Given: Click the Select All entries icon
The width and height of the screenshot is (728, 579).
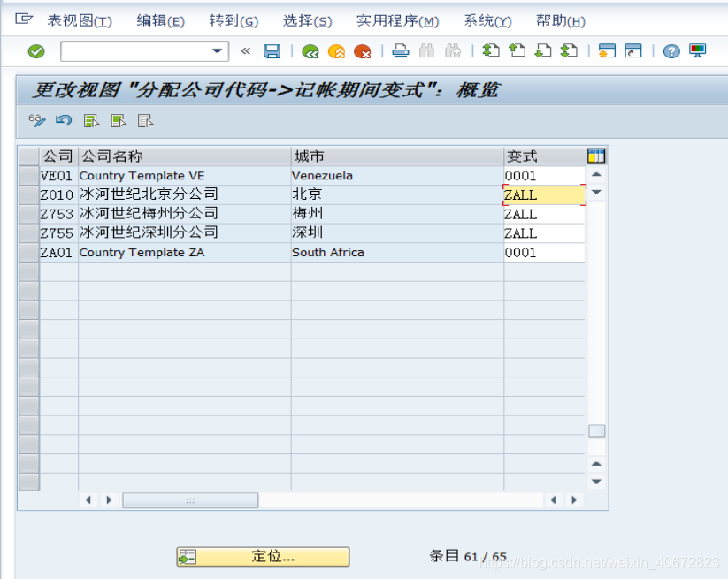Looking at the screenshot, I should pos(91,121).
